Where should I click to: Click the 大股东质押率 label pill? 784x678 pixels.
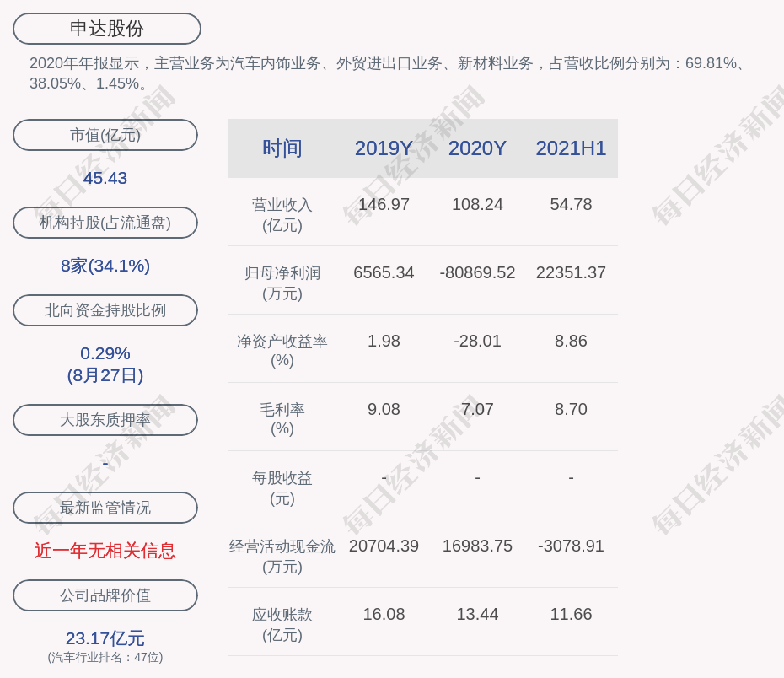click(105, 419)
